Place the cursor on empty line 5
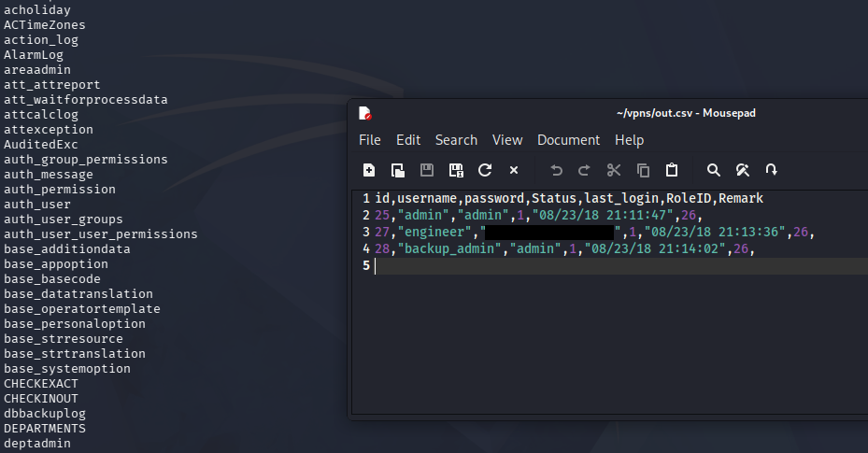Screen dimensions: 868x453 561,266
